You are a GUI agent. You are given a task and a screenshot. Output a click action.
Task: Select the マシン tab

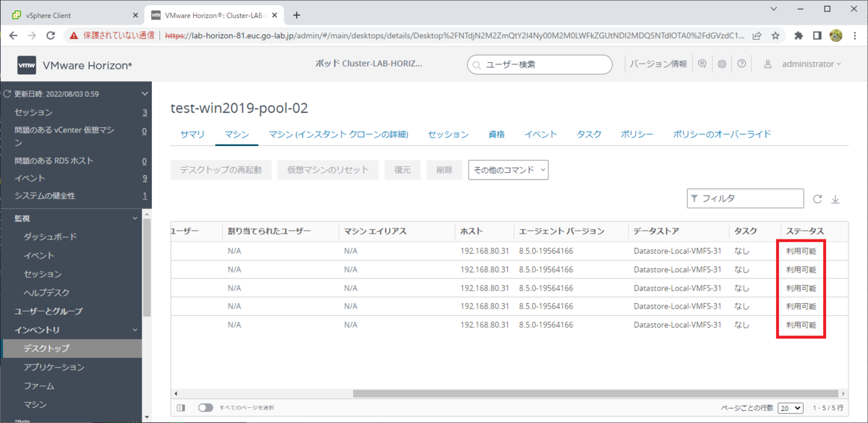[237, 134]
